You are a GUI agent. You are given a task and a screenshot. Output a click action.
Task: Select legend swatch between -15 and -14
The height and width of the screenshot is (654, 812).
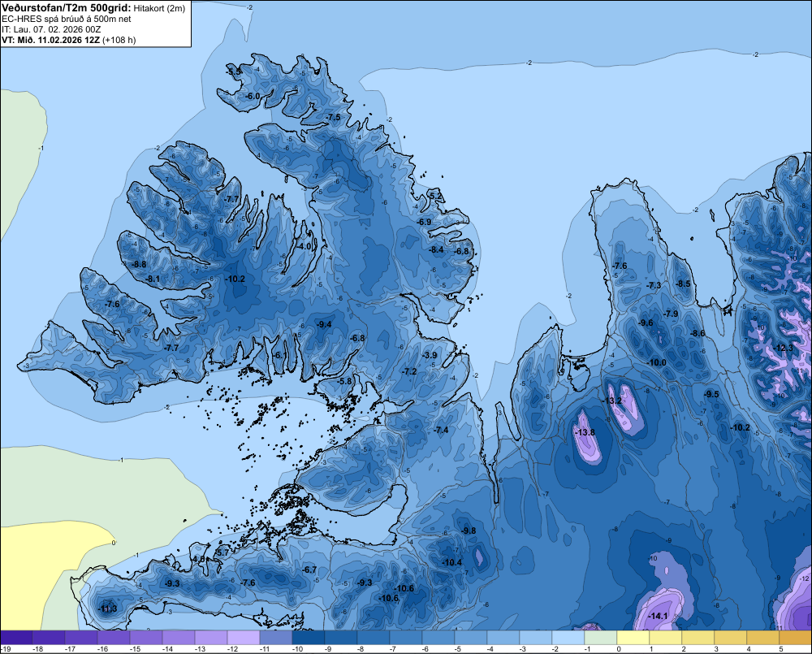pos(146,638)
